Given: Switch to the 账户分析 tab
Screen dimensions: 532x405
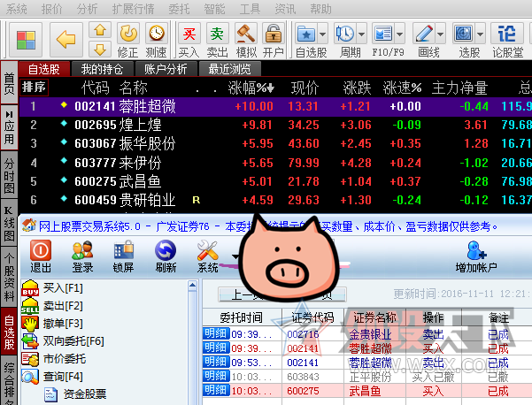Looking at the screenshot, I should point(166,69).
